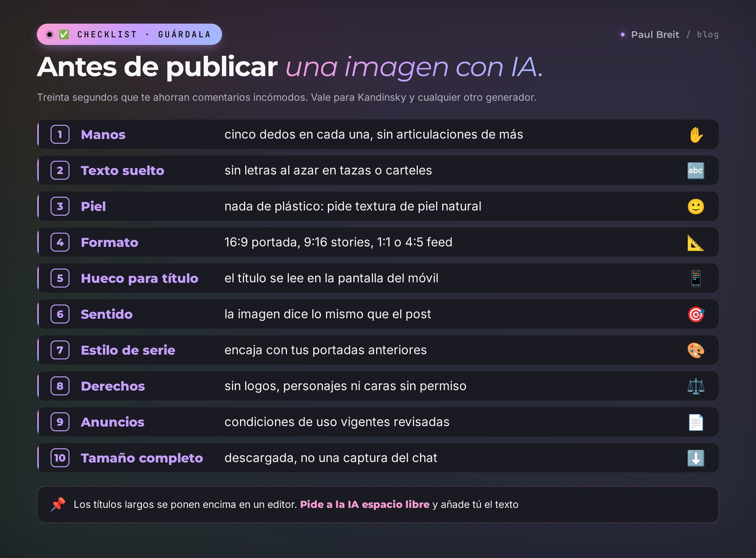This screenshot has height=558, width=756.
Task: Click the document page icon in Anuncios row
Action: click(x=696, y=422)
